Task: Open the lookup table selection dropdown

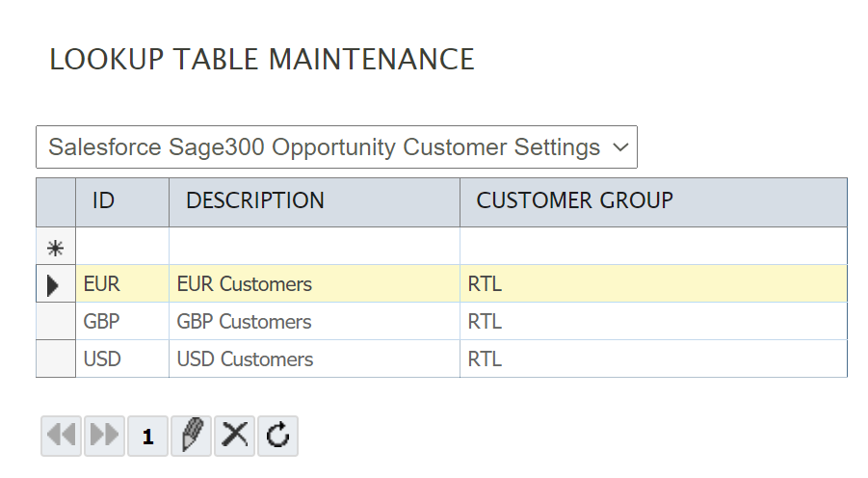Action: click(x=336, y=147)
